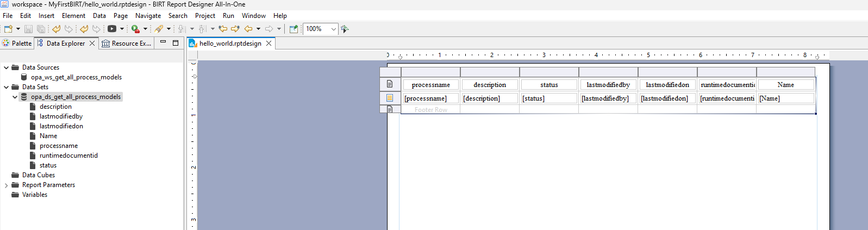Open the Element menu
868x230 pixels.
pos(73,16)
